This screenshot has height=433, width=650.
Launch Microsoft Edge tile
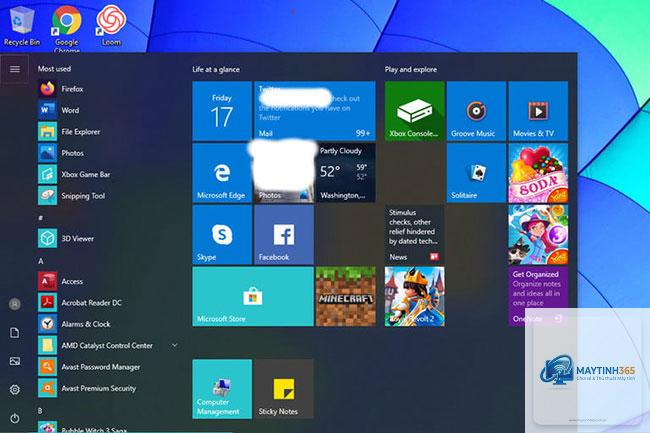pyautogui.click(x=222, y=173)
